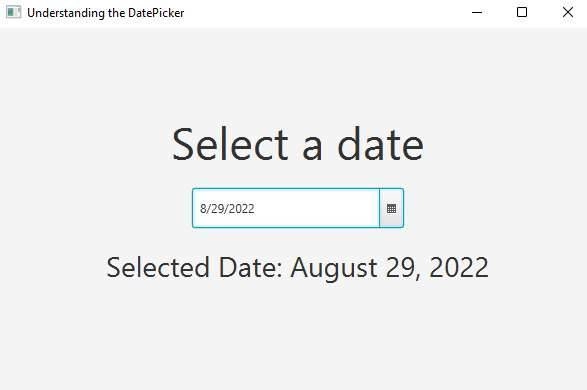
Task: Click the year 2022 inside date field
Action: 241,208
